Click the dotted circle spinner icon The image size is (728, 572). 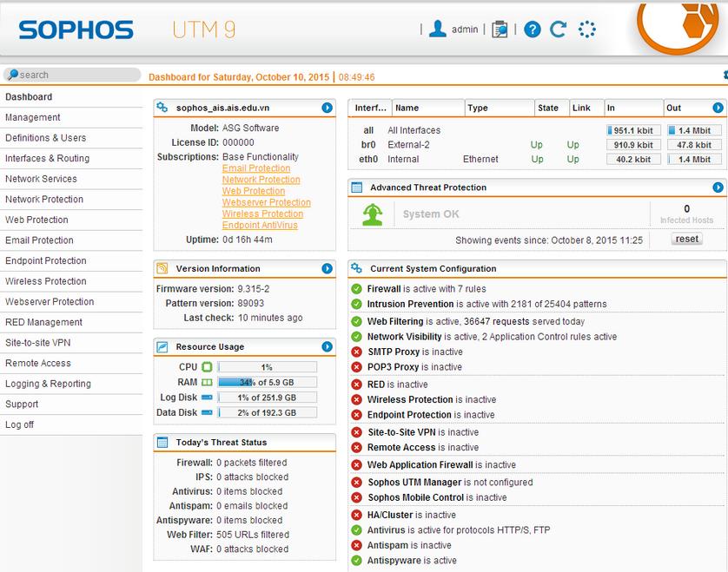[587, 30]
